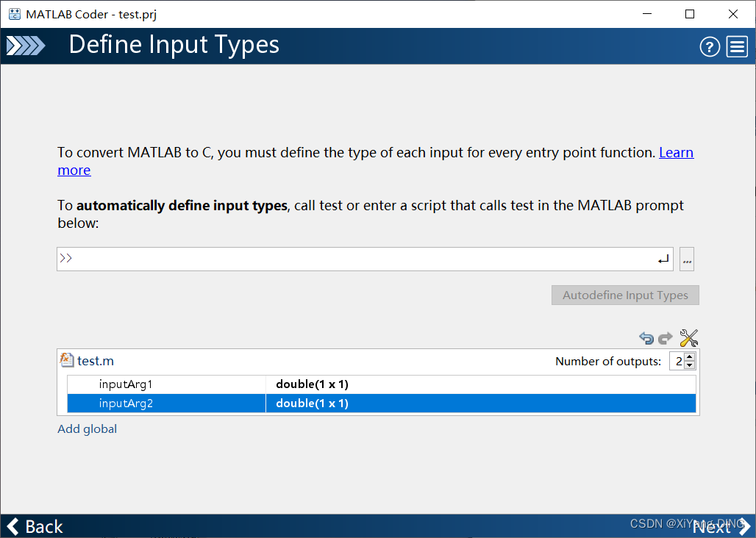Click the enter arrow in the MATLAB prompt field
The image size is (756, 538).
point(662,259)
